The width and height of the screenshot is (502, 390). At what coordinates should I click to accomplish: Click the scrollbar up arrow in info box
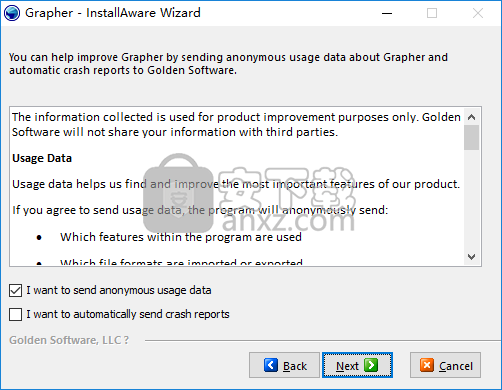coord(471,117)
